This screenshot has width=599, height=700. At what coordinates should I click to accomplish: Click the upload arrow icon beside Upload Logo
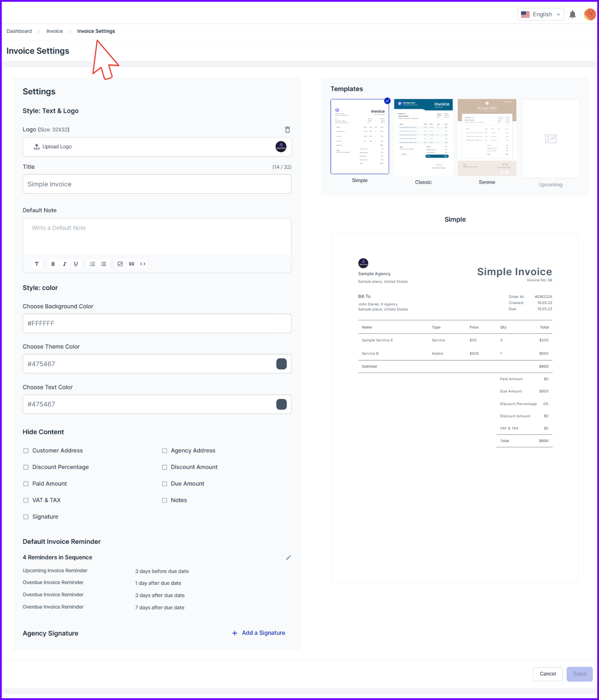[x=37, y=147]
